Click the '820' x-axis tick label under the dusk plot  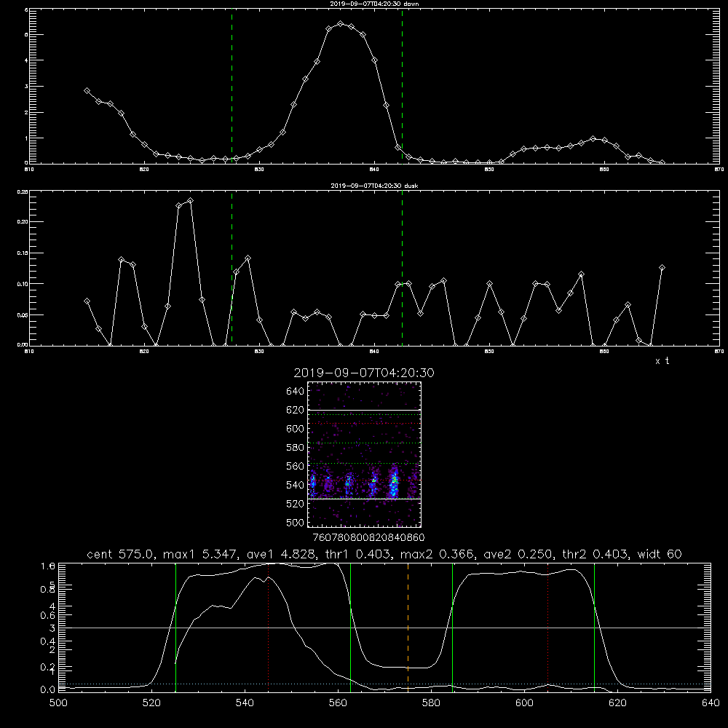point(144,352)
